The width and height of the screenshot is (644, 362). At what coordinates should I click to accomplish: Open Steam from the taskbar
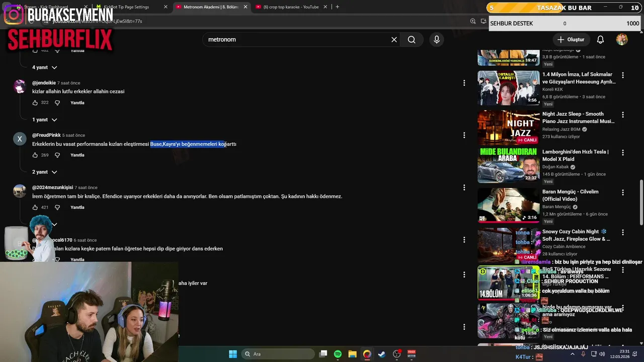point(382,354)
